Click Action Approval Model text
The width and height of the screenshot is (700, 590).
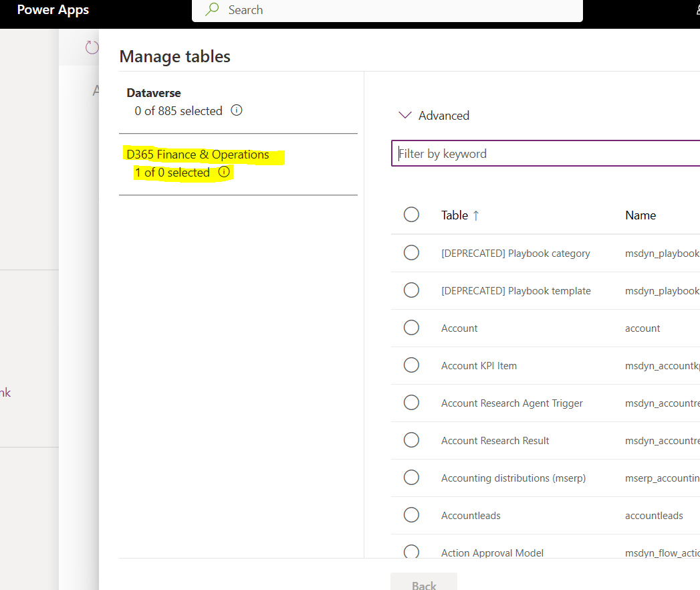coord(493,553)
